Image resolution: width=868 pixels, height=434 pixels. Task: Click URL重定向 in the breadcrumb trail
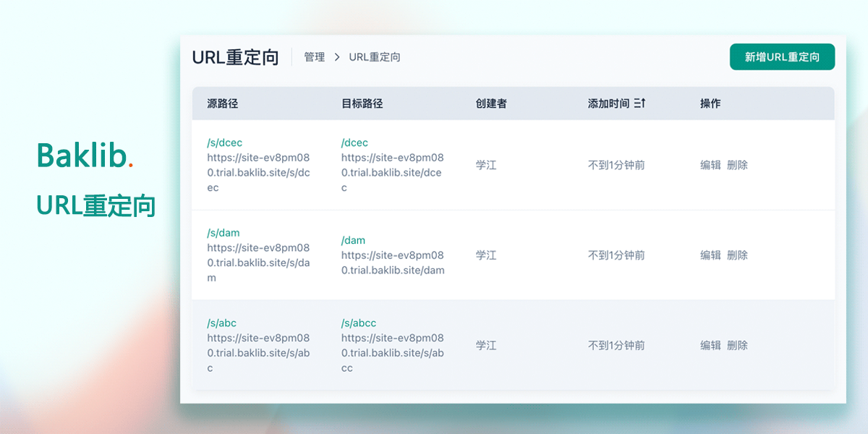[375, 56]
